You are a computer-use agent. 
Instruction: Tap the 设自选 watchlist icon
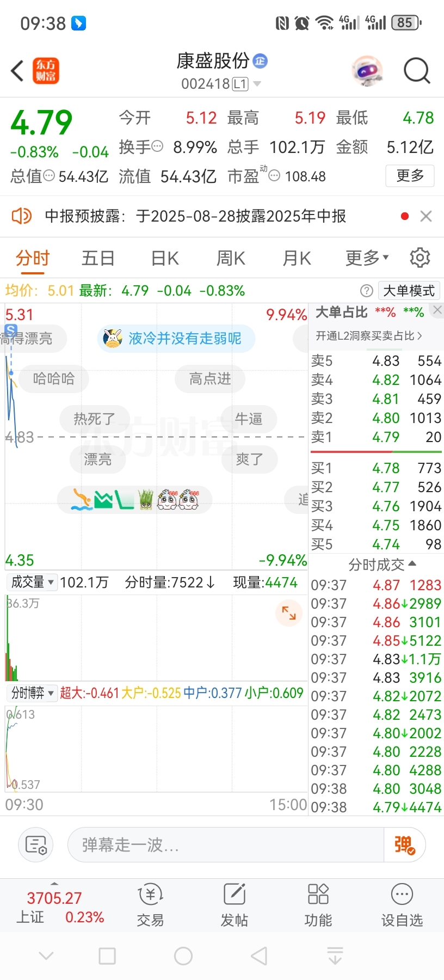coord(402,905)
